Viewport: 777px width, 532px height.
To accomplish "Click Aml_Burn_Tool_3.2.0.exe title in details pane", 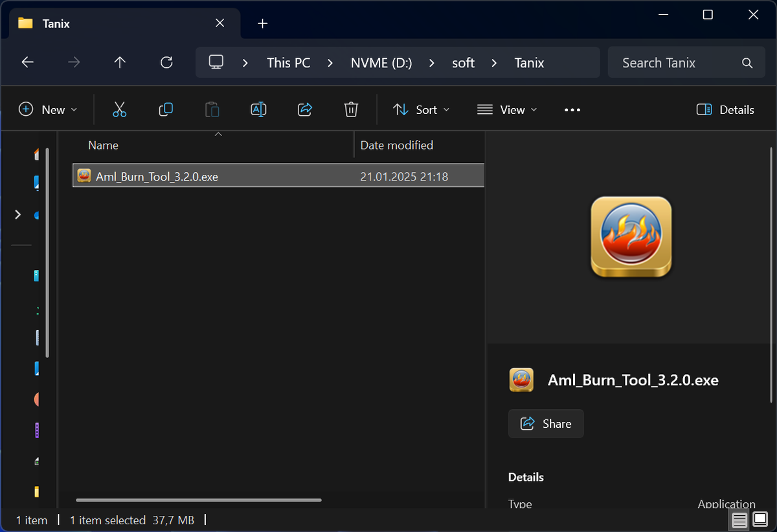I will click(x=633, y=380).
